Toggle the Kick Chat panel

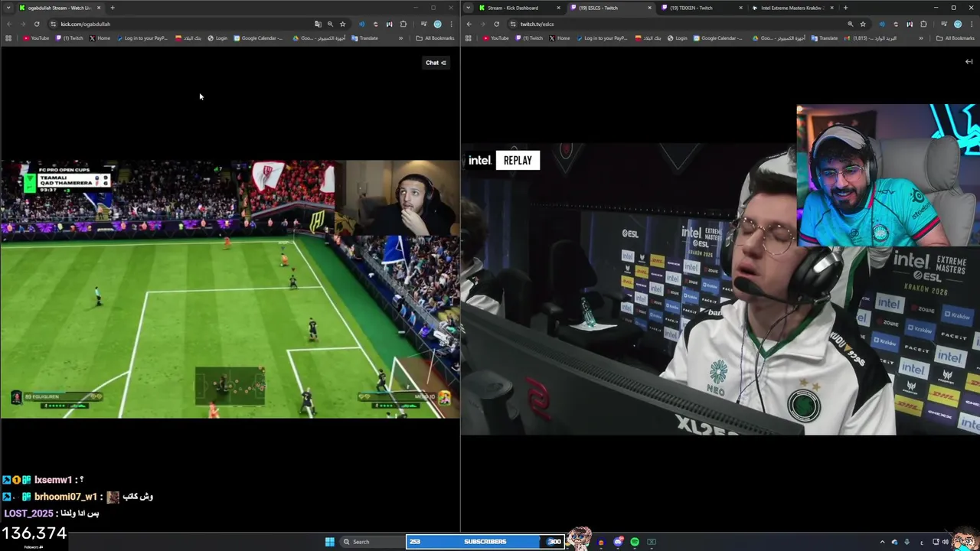point(436,63)
